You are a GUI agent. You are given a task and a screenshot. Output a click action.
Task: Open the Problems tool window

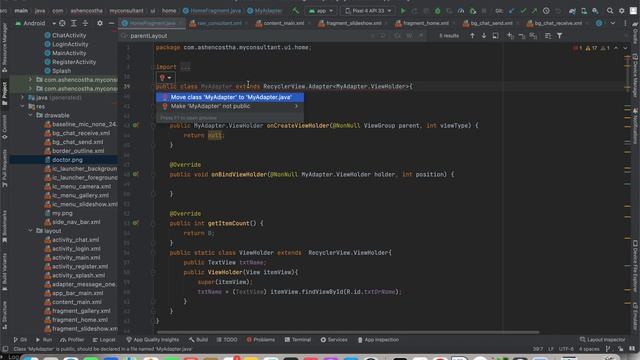coord(261,340)
